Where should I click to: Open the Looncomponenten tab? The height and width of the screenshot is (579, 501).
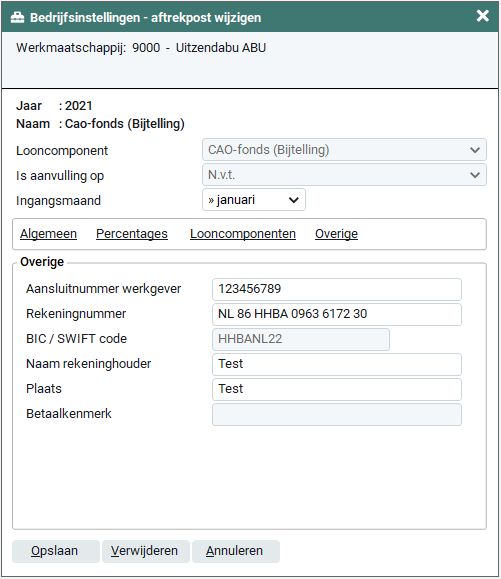pyautogui.click(x=243, y=234)
